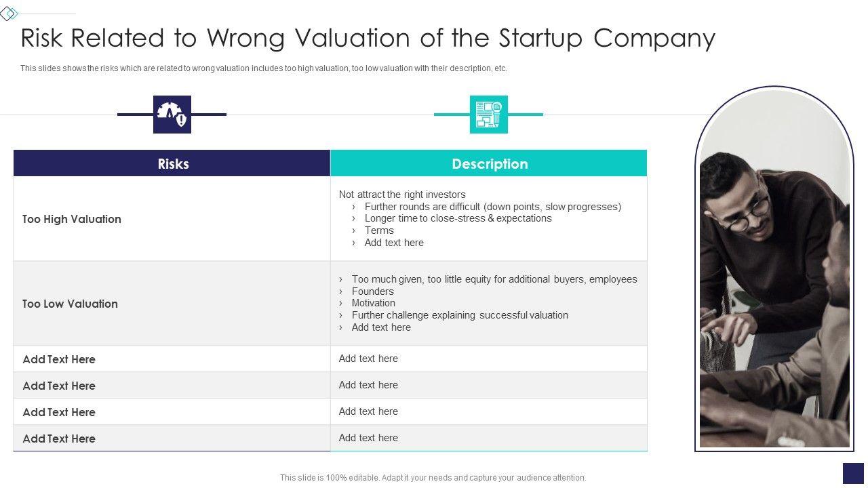Select the slide title about wrong valuation
The width and height of the screenshot is (868, 488).
coord(368,39)
